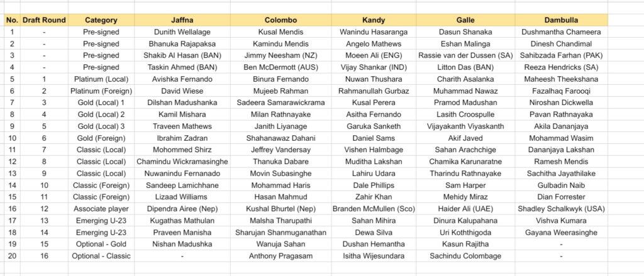644x276 pixels.
Task: Select the Sachindu Colombage cell
Action: (x=465, y=256)
